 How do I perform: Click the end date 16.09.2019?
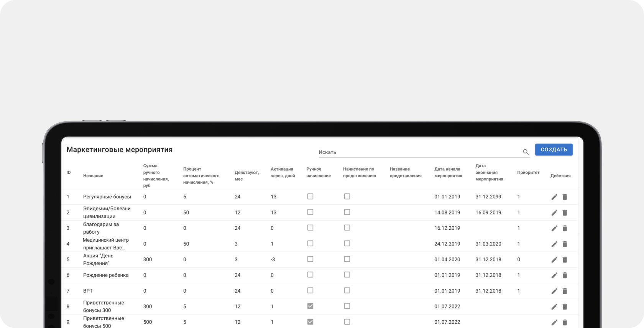488,213
